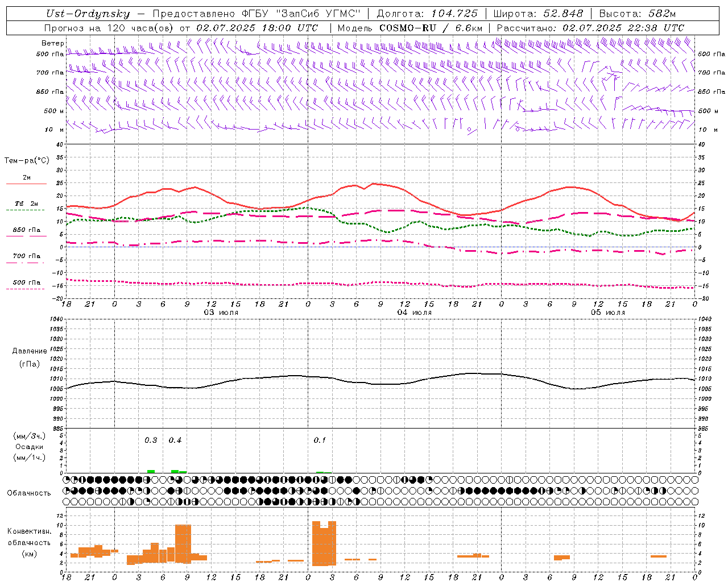The height and width of the screenshot is (582, 728).
Task: Click the '04 июля' date label
Action: pos(415,313)
